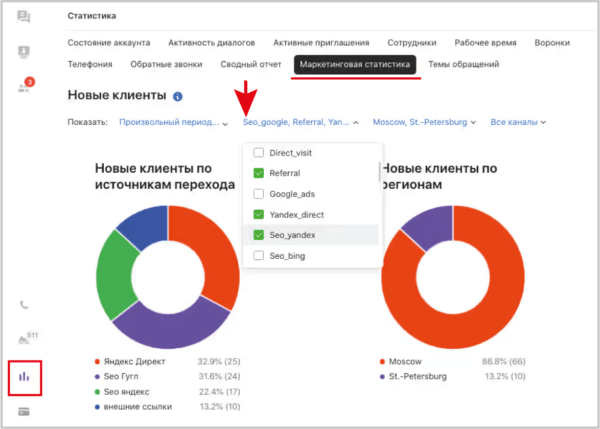Viewport: 600px width, 429px height.
Task: Check the Direct_visit checkbox
Action: click(x=259, y=153)
